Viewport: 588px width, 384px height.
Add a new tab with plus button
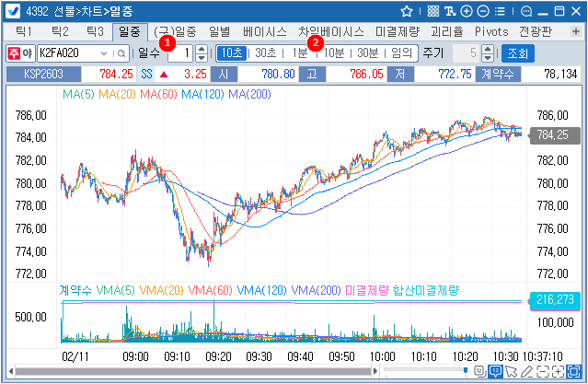[575, 31]
